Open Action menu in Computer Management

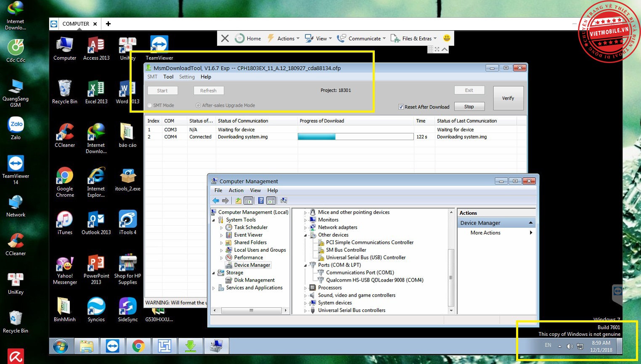[236, 190]
